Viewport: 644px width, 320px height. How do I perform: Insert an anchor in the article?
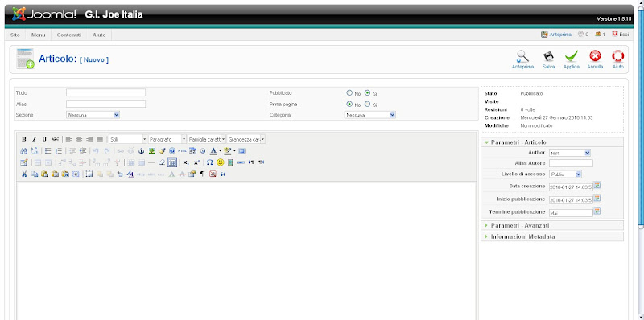click(x=142, y=151)
